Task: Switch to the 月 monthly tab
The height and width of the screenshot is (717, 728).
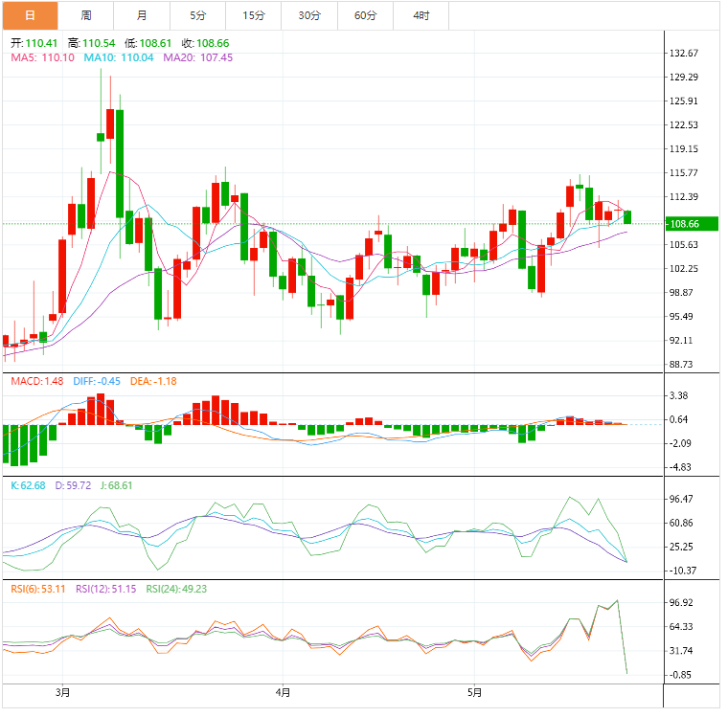Action: point(142,15)
